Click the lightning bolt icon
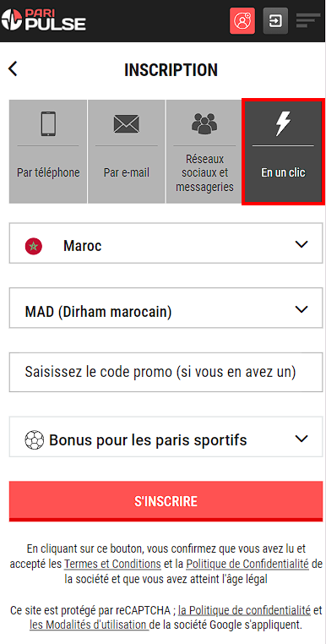The height and width of the screenshot is (644, 326). pyautogui.click(x=283, y=123)
